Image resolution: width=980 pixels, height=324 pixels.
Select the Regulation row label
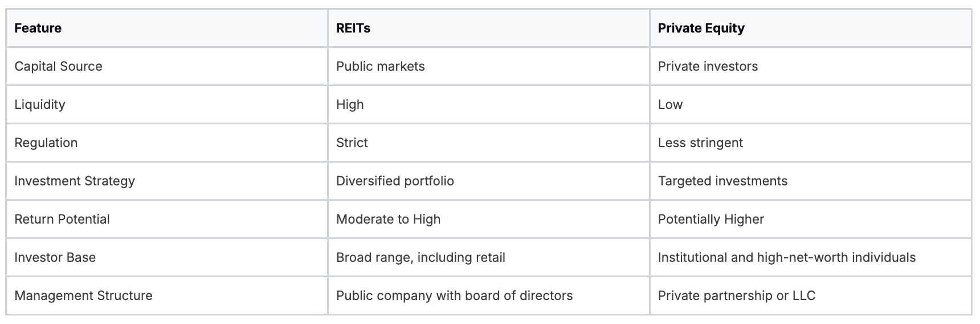click(46, 143)
